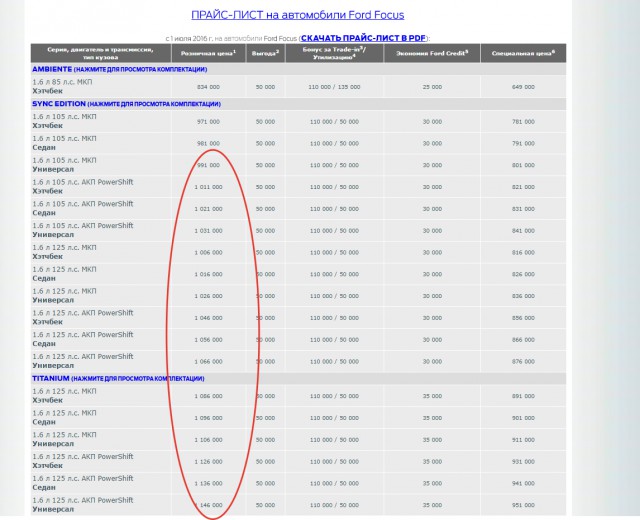The width and height of the screenshot is (640, 520).
Task: Open the Ford Focus price list title link
Action: [x=298, y=15]
